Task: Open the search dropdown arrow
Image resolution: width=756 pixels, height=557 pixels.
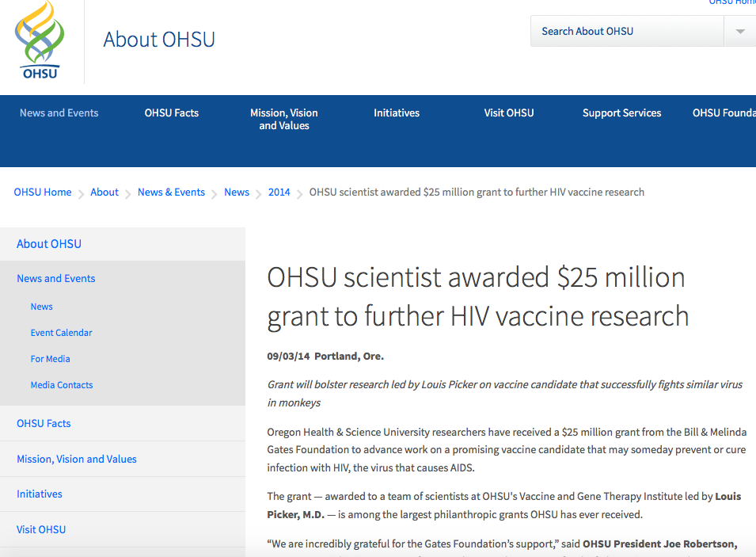Action: pos(740,32)
